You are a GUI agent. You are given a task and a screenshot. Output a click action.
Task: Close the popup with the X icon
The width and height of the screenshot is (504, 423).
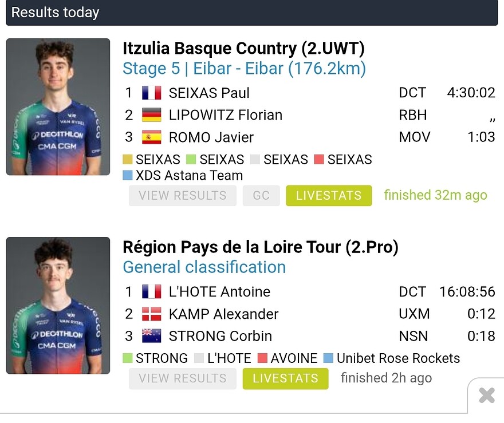pos(486,396)
